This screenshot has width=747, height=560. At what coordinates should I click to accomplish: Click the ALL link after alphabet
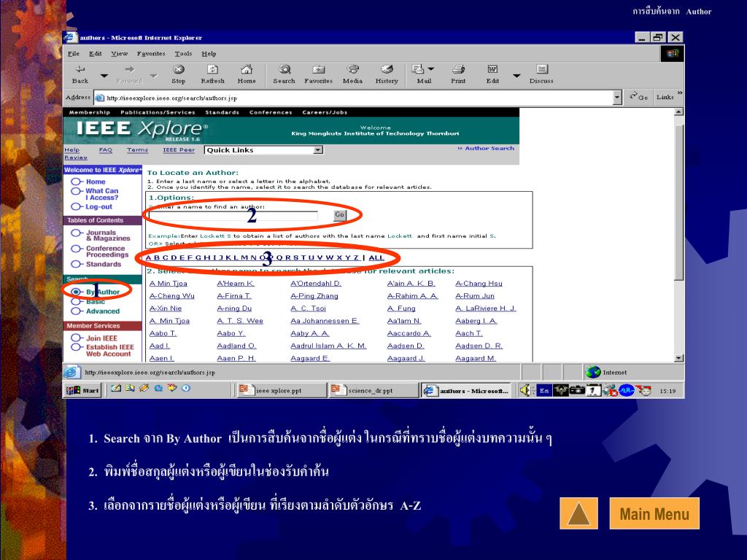coord(376,257)
